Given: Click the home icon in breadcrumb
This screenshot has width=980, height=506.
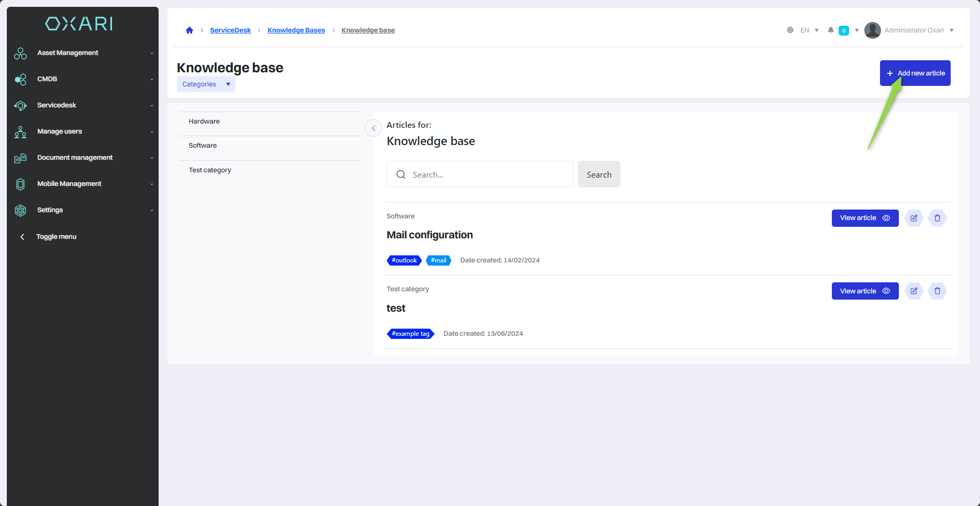Looking at the screenshot, I should pos(190,30).
